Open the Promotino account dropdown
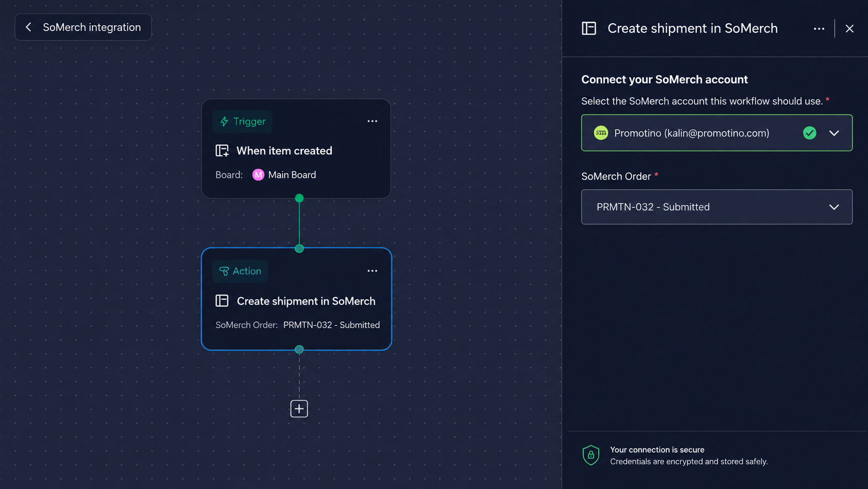 [716, 133]
